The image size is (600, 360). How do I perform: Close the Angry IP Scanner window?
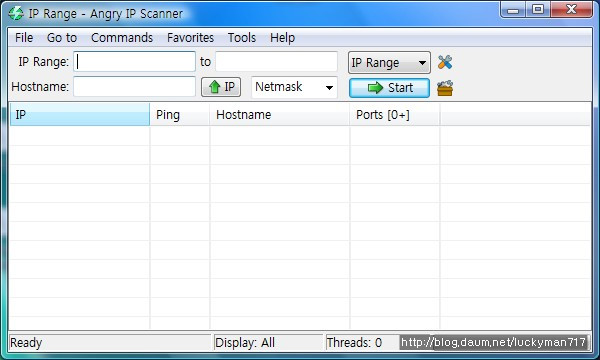[x=572, y=10]
